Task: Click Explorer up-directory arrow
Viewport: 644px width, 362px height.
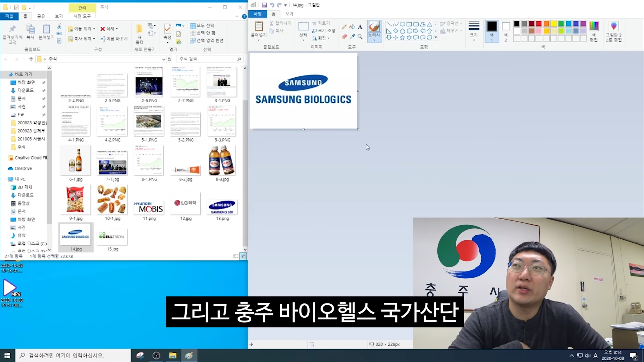Action: point(31,59)
